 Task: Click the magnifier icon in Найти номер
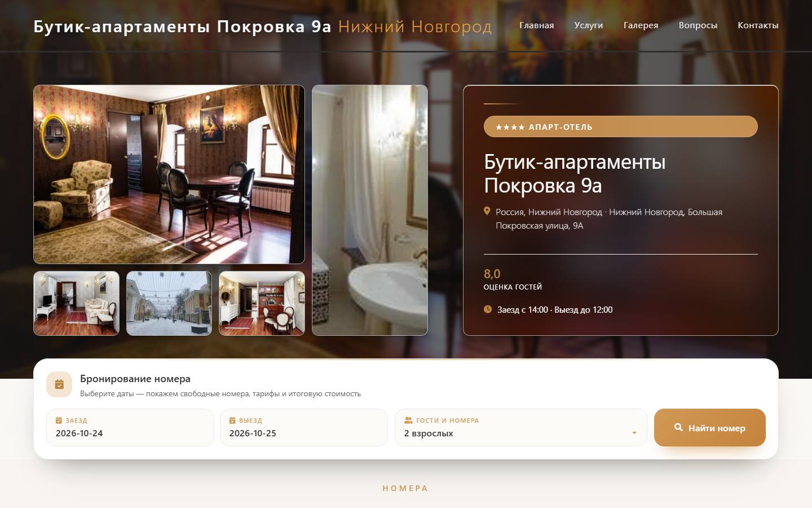tap(679, 427)
